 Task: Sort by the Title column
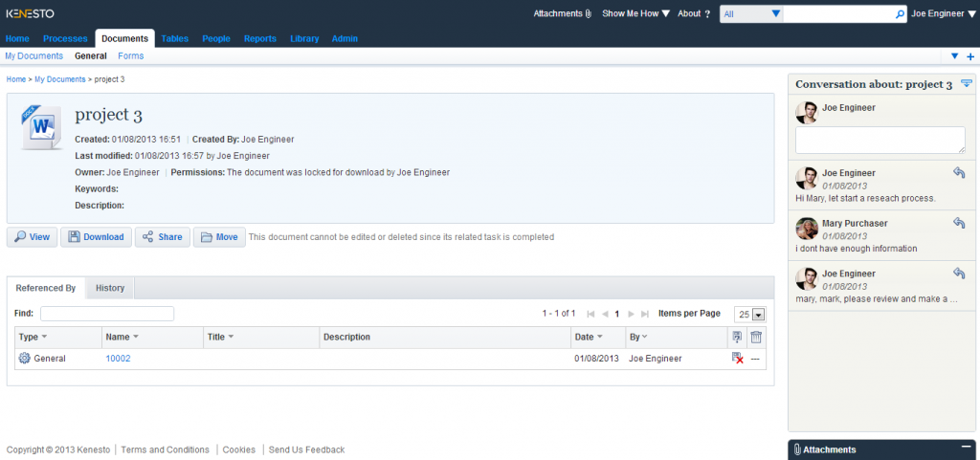pyautogui.click(x=221, y=337)
